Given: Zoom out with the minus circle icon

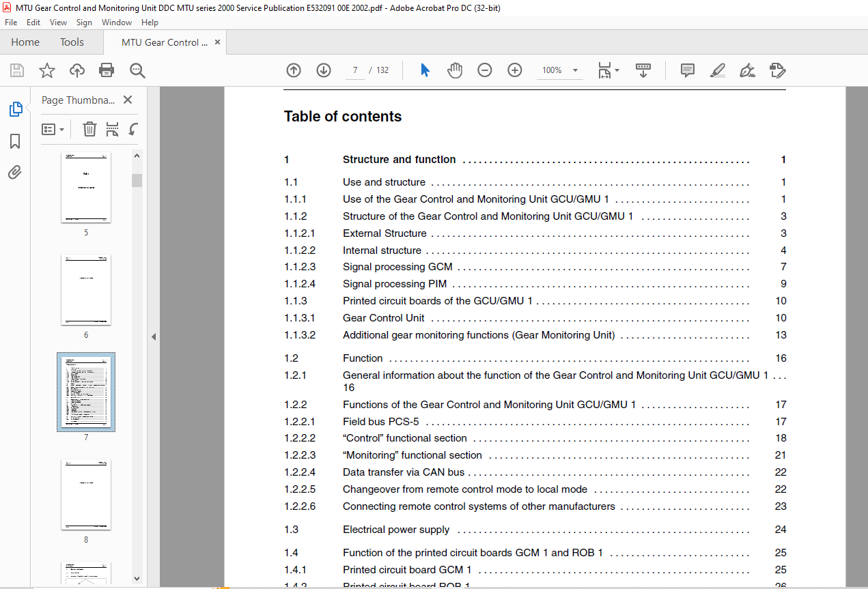Looking at the screenshot, I should [x=485, y=70].
